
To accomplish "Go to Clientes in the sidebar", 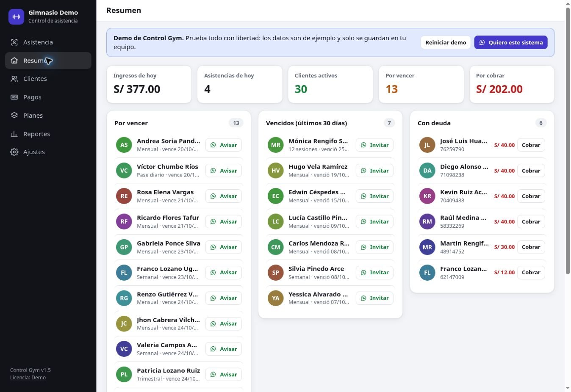I will (x=48, y=79).
